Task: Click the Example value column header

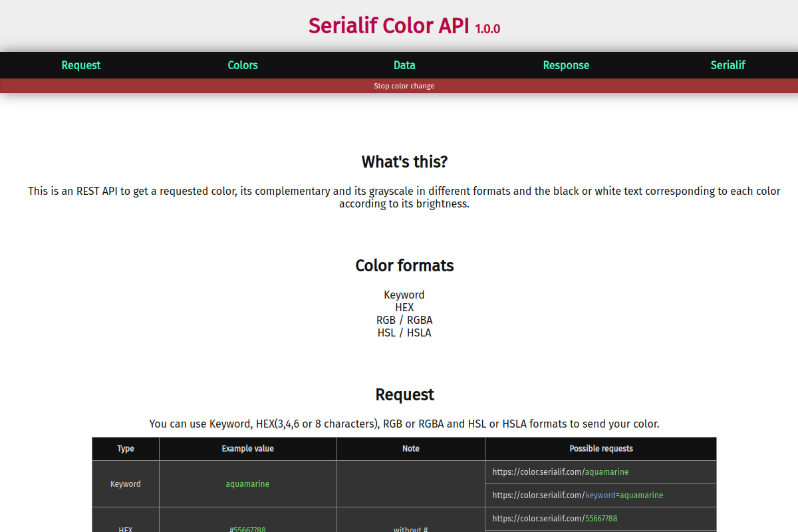Action: tap(248, 449)
